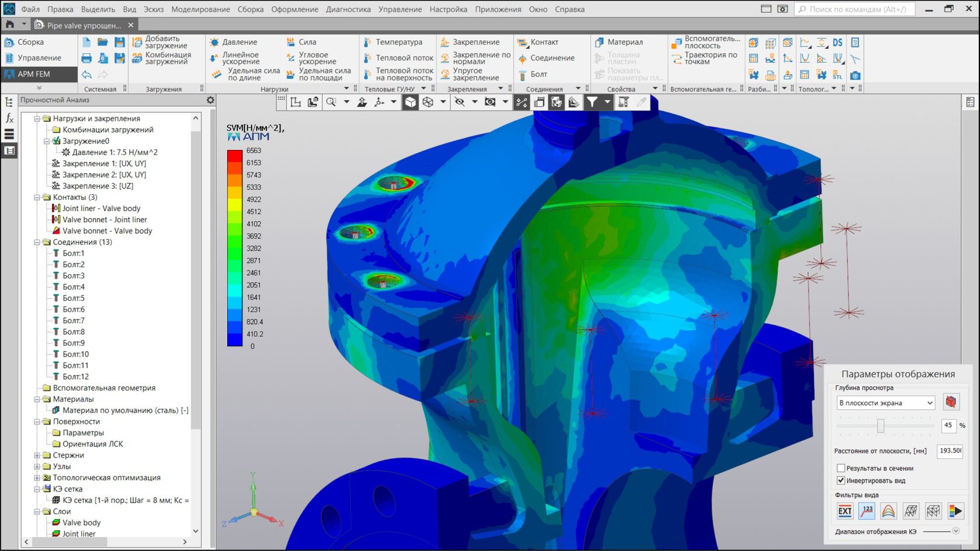Viewport: 980px width, 551px height.
Task: Click the color scale arrow filter icon
Action: pyautogui.click(x=956, y=511)
